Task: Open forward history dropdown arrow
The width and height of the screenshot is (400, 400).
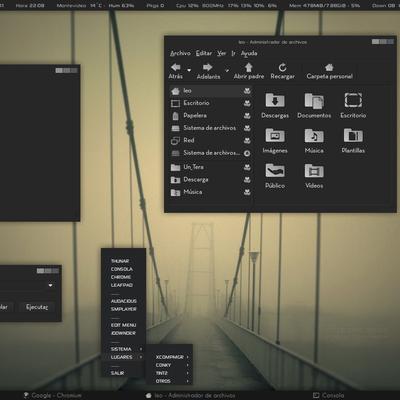Action: pos(227,70)
